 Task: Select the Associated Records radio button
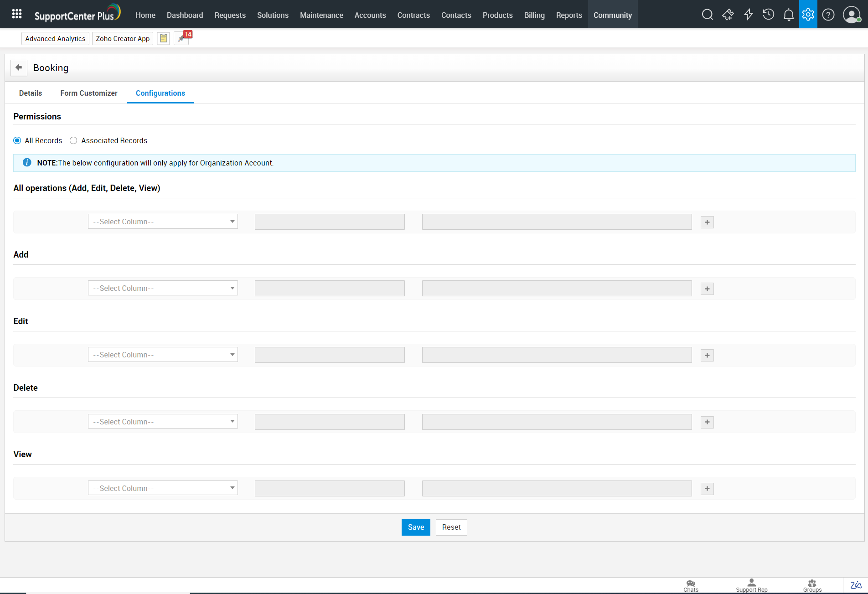[73, 140]
